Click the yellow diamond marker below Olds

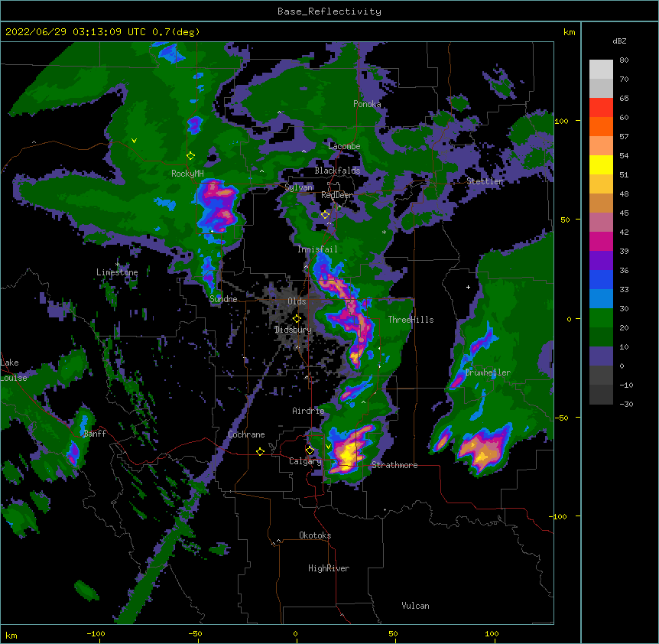(297, 318)
